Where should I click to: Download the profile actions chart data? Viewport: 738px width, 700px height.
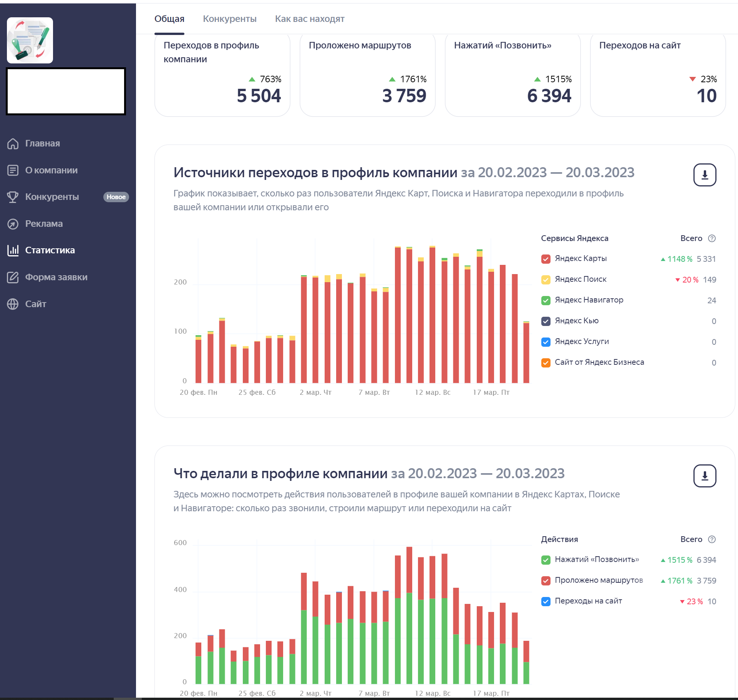click(705, 476)
